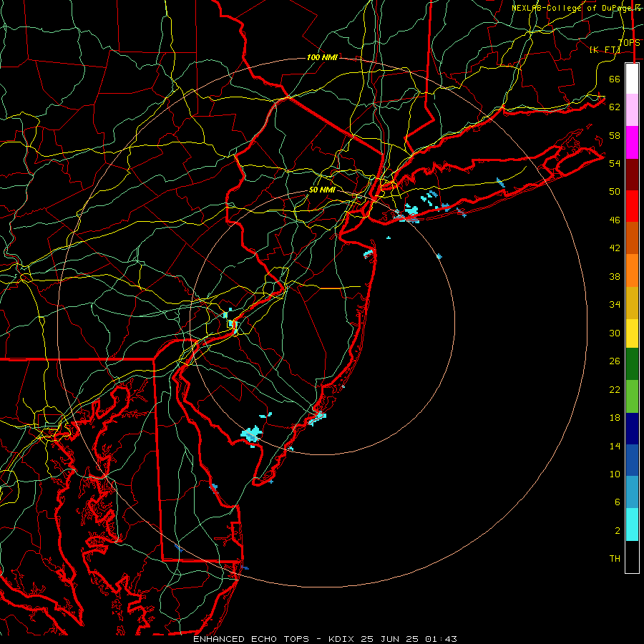Click the dark green 26 kft legend swatch

coord(632,364)
